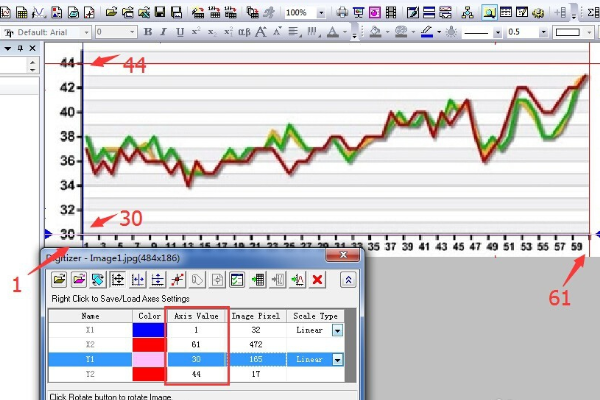Viewport: 600px width, 400px height.
Task: Increase font size with large A icon
Action: [x=261, y=32]
